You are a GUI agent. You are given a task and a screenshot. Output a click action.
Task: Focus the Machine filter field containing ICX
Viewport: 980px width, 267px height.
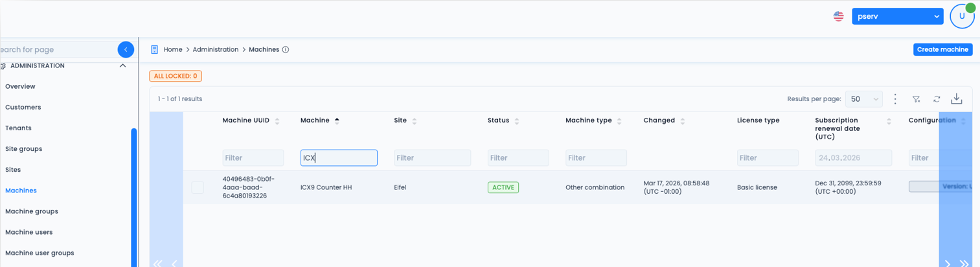[339, 157]
